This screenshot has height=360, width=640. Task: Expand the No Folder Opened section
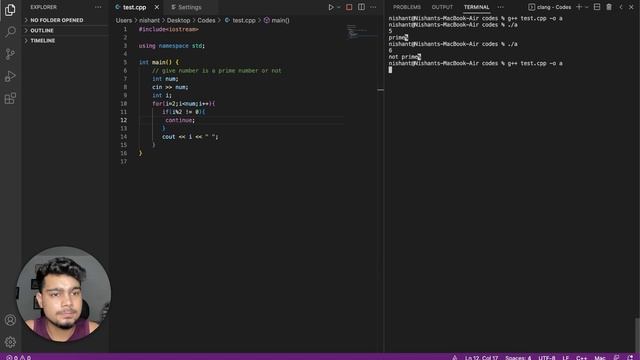(x=65, y=20)
